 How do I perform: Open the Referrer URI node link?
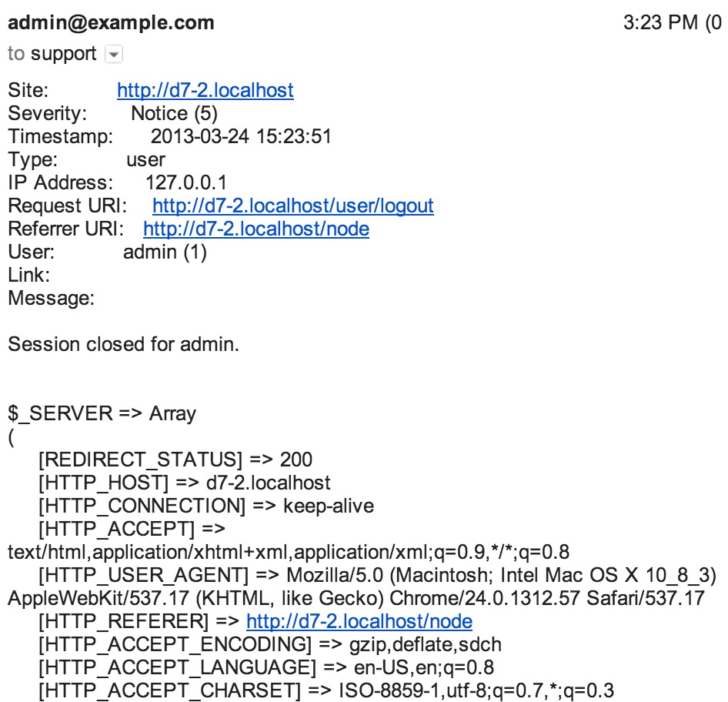256,229
